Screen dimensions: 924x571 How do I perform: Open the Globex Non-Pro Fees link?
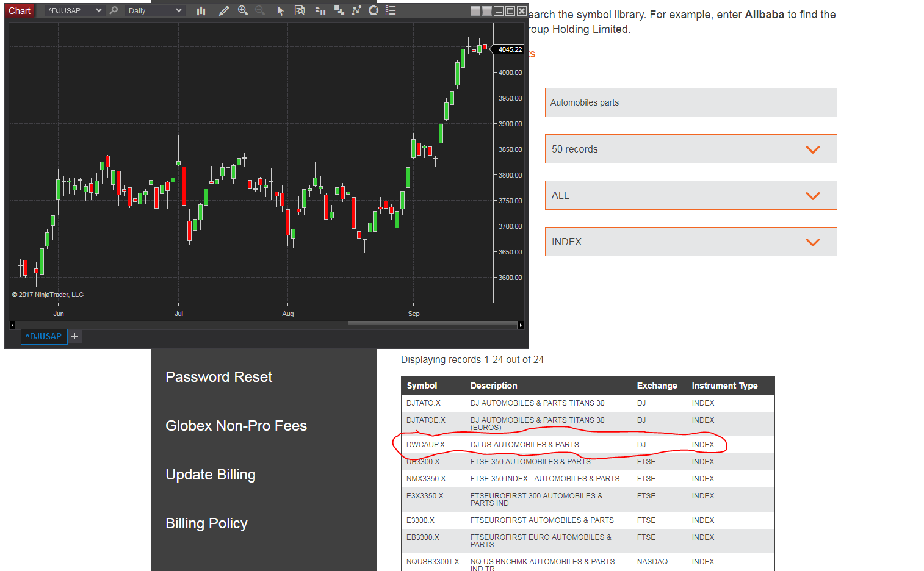point(236,426)
